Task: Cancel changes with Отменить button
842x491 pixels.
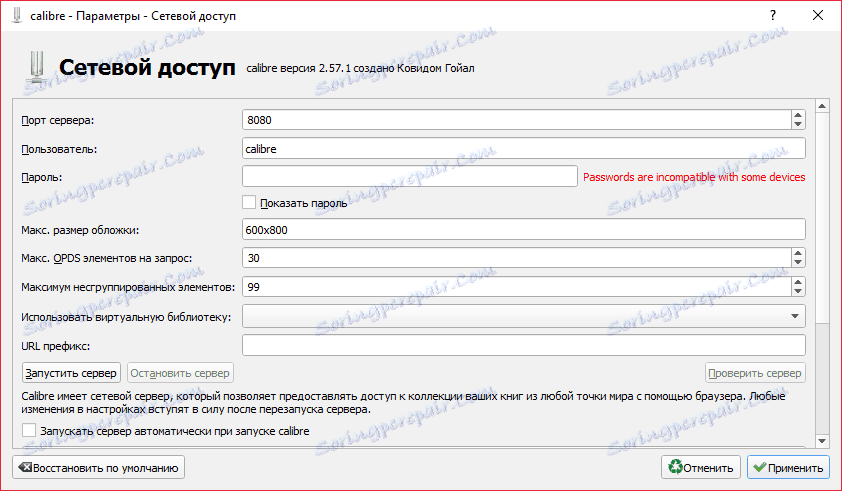Action: click(701, 467)
